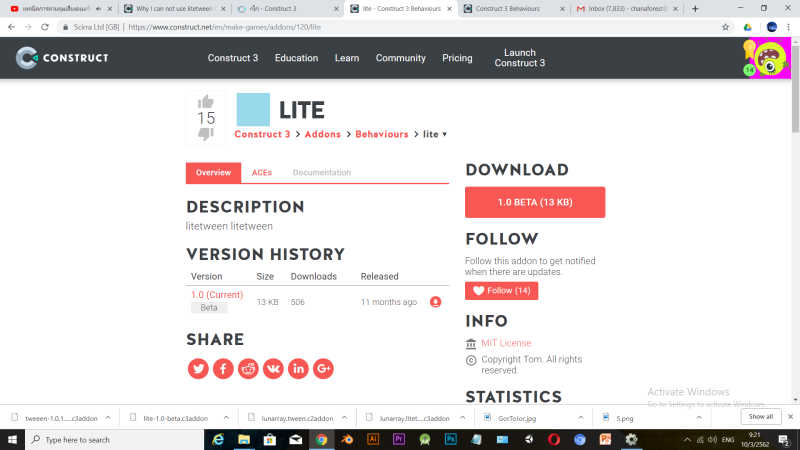
Task: Open Adobe Illustrator from the taskbar
Action: pos(373,439)
